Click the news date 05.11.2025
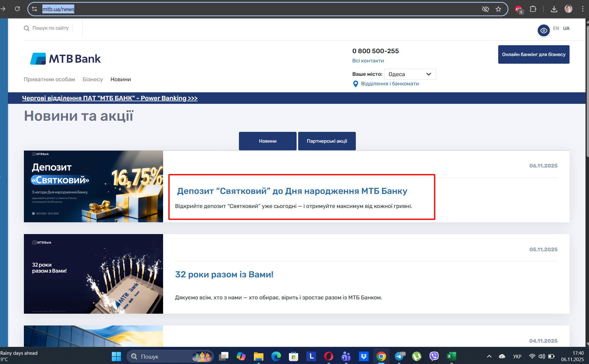This screenshot has height=364, width=589. [543, 249]
